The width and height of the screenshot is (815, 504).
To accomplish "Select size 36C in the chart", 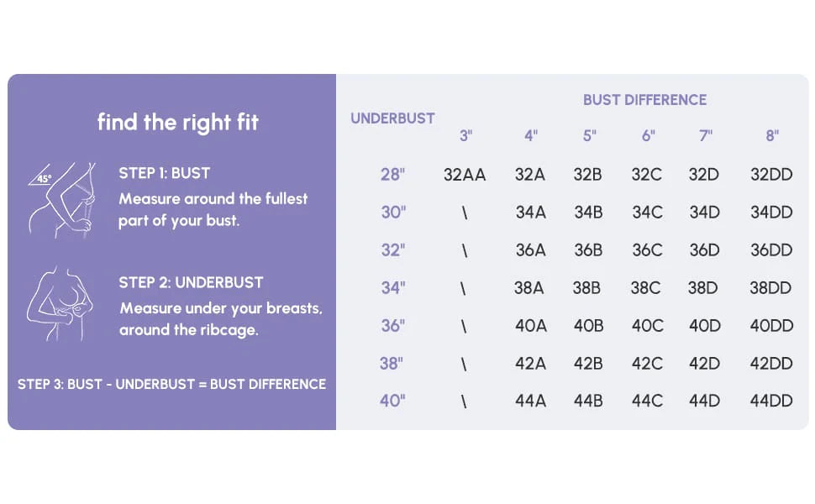I will pos(647,250).
